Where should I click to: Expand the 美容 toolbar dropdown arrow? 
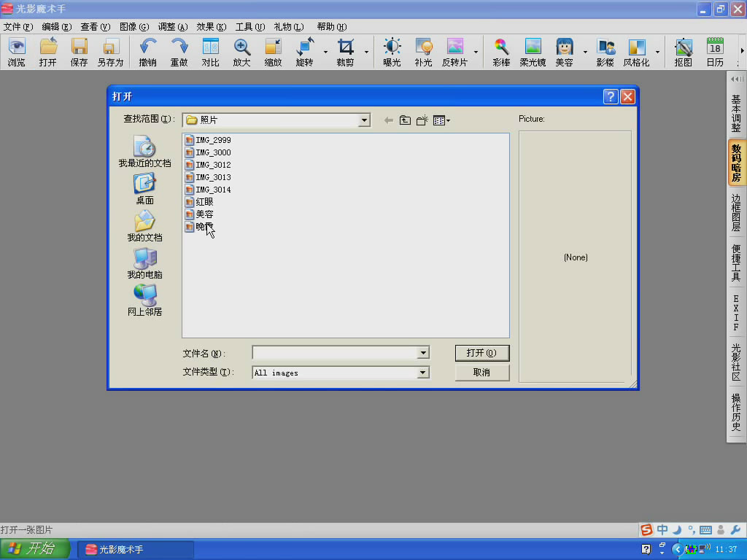click(x=585, y=52)
